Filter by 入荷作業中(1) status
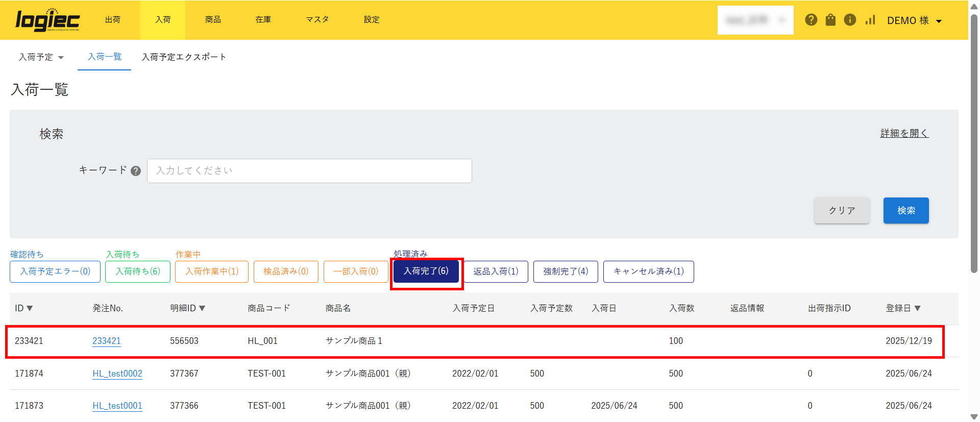 pyautogui.click(x=212, y=271)
